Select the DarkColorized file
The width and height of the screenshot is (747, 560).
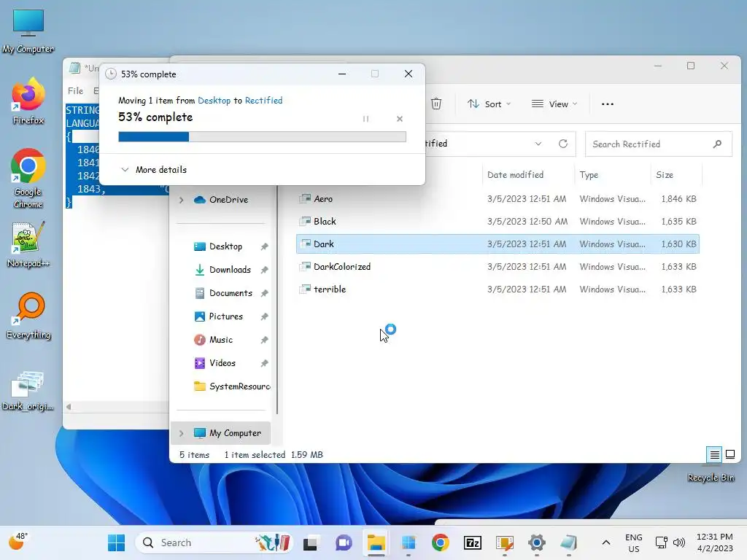[x=498, y=267]
